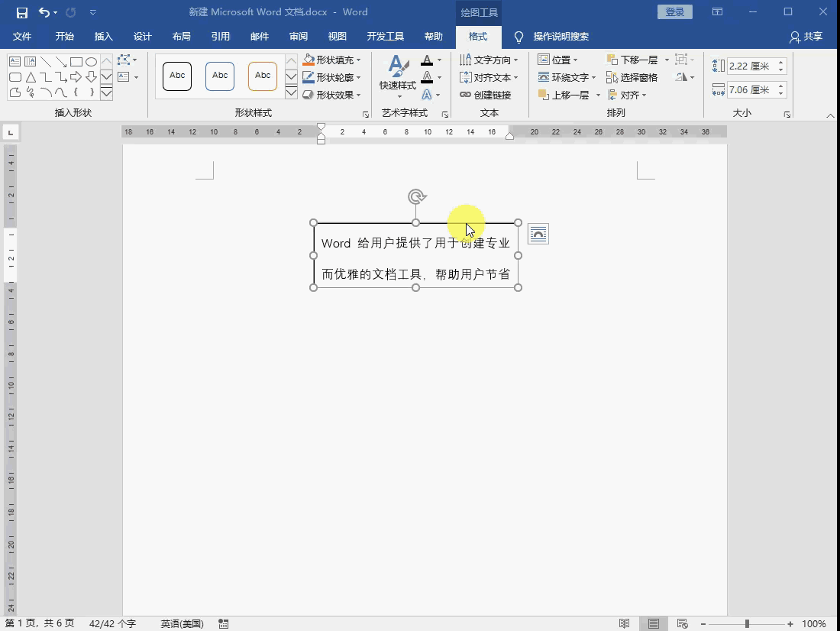Click the layout options icon beside text box
This screenshot has width=840, height=631.
click(x=538, y=234)
